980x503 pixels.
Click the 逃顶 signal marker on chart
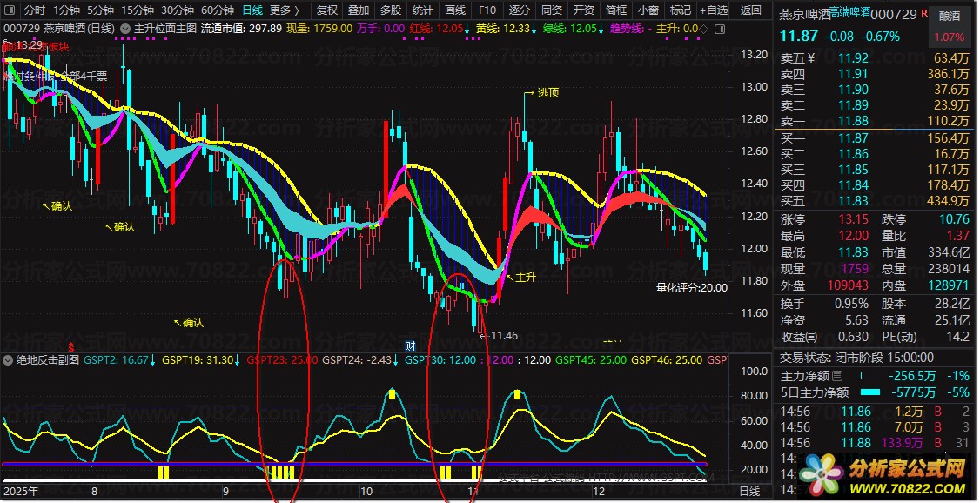(x=548, y=92)
